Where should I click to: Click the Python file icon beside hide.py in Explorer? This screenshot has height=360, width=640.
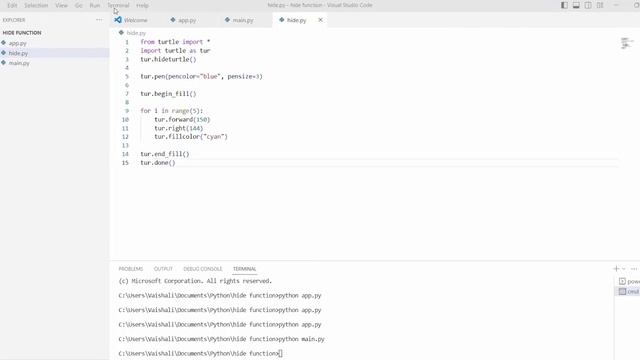click(4, 53)
